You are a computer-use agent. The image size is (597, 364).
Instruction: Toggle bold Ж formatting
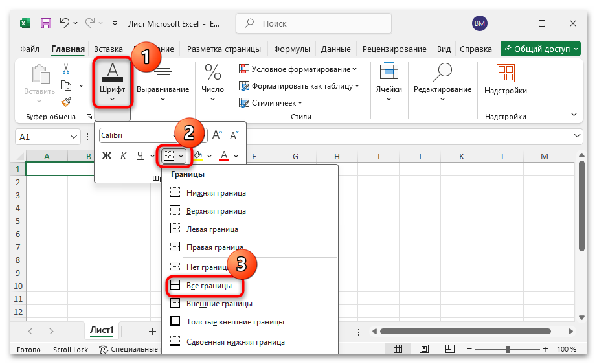(x=107, y=155)
